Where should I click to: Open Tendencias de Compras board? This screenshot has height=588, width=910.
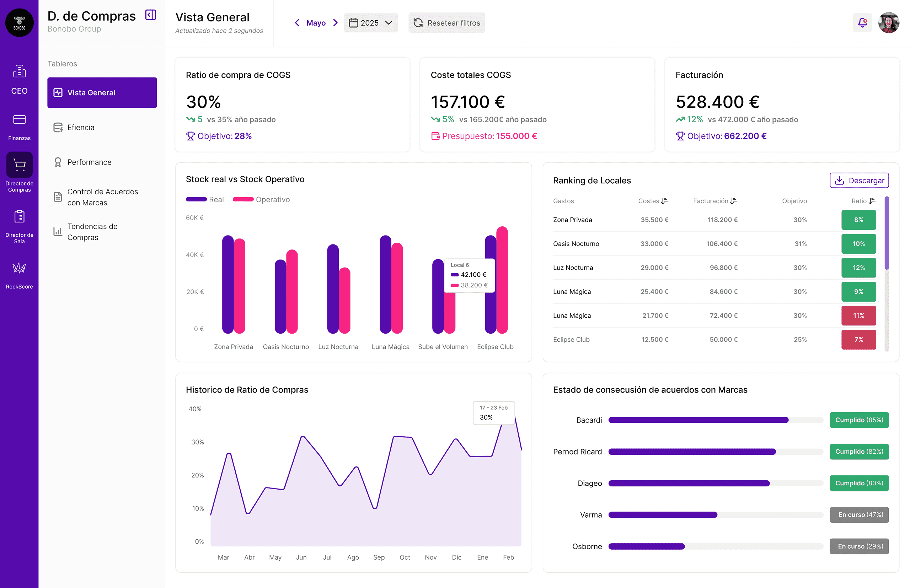102,232
